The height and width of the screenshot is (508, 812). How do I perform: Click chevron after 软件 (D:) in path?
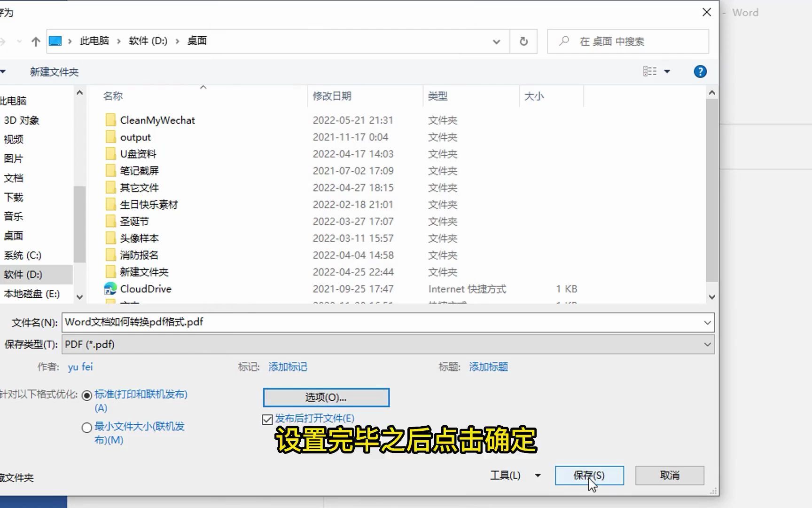177,41
